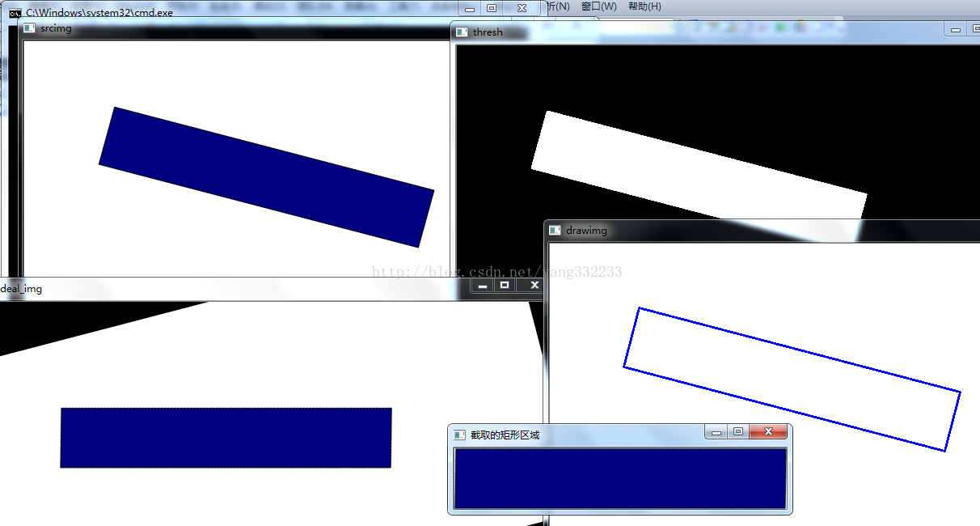Select the srcimg window title
Image resolution: width=980 pixels, height=526 pixels.
56,28
